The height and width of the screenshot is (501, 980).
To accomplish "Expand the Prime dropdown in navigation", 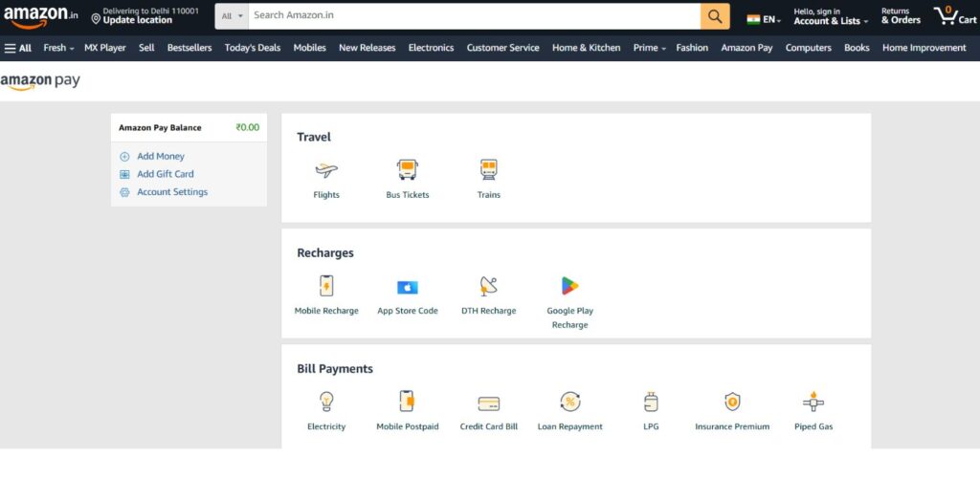I will pyautogui.click(x=650, y=48).
